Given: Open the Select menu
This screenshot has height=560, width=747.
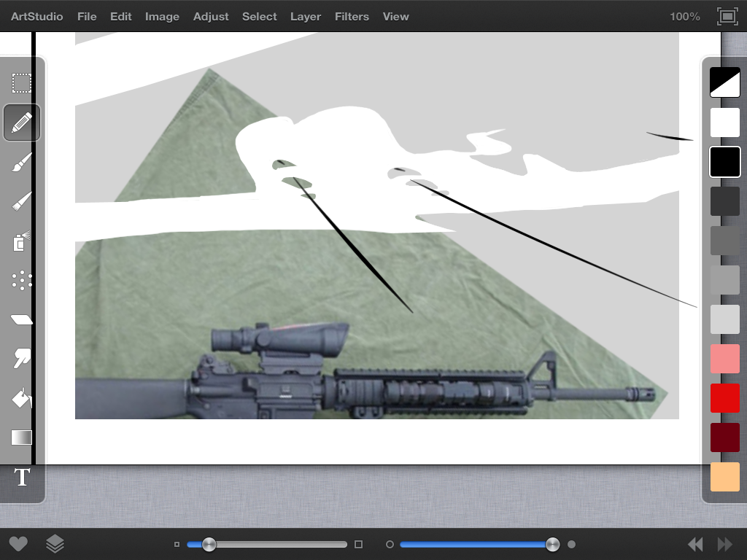Looking at the screenshot, I should click(x=259, y=17).
